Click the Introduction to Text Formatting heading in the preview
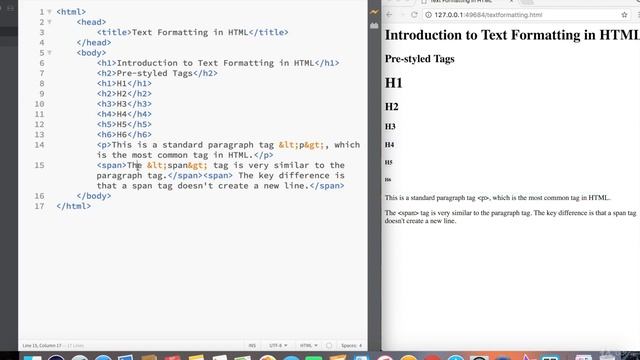 [x=512, y=35]
